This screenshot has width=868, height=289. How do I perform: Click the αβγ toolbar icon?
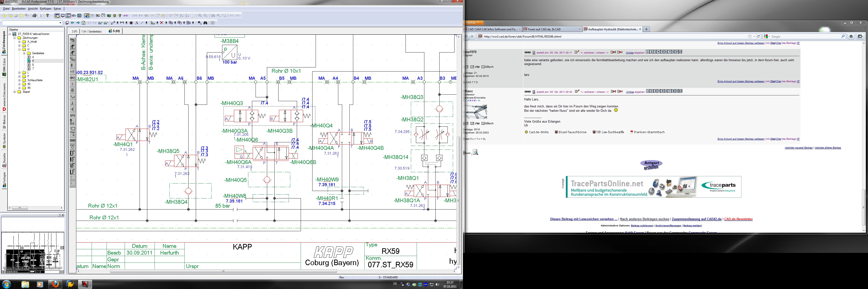74,16
